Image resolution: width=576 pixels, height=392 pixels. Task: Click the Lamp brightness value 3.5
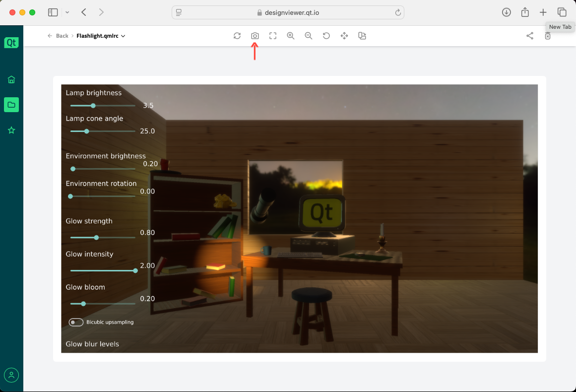pyautogui.click(x=148, y=105)
